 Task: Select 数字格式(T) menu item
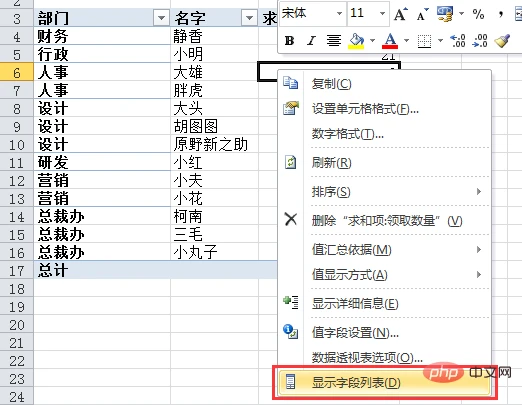pyautogui.click(x=348, y=134)
